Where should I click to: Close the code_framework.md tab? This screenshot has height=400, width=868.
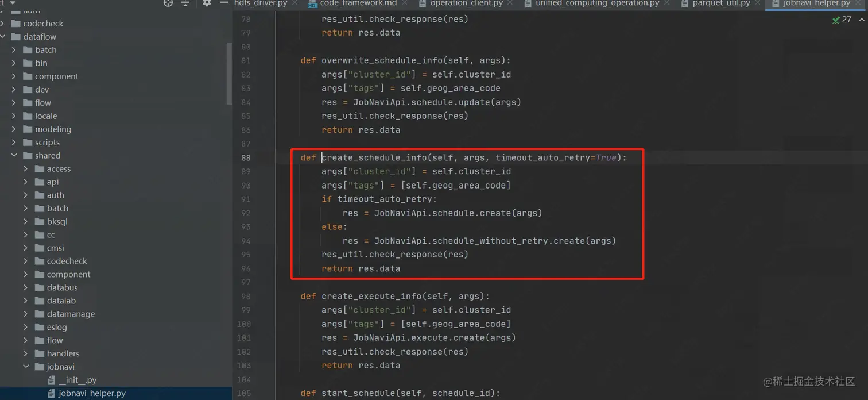point(405,3)
